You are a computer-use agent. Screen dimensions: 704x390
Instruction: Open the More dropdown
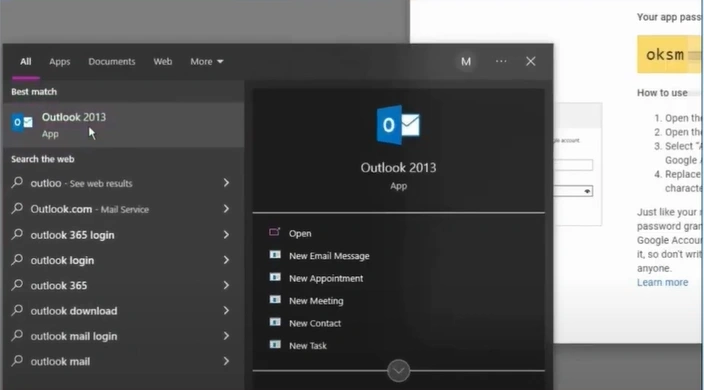click(x=207, y=61)
